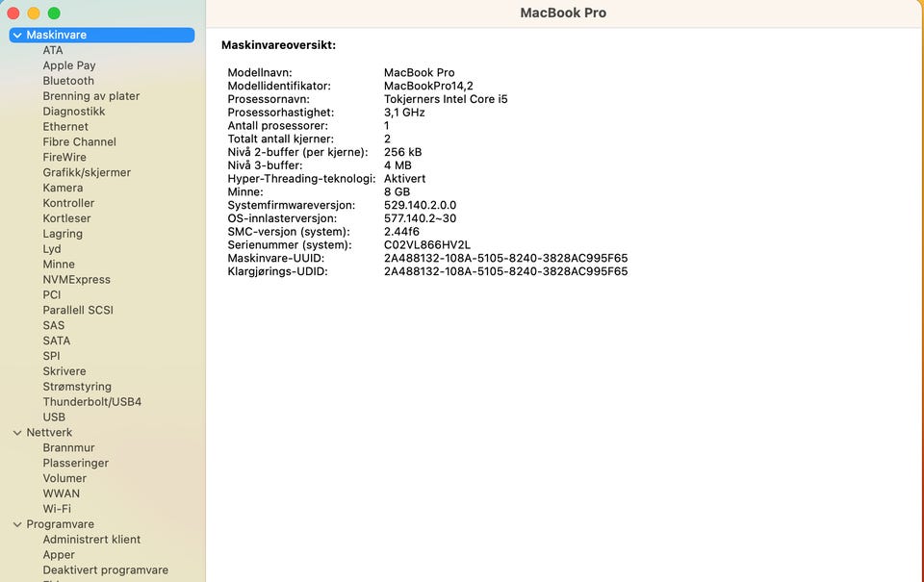Click the MacBook Pro window title
The image size is (924, 582).
(563, 13)
